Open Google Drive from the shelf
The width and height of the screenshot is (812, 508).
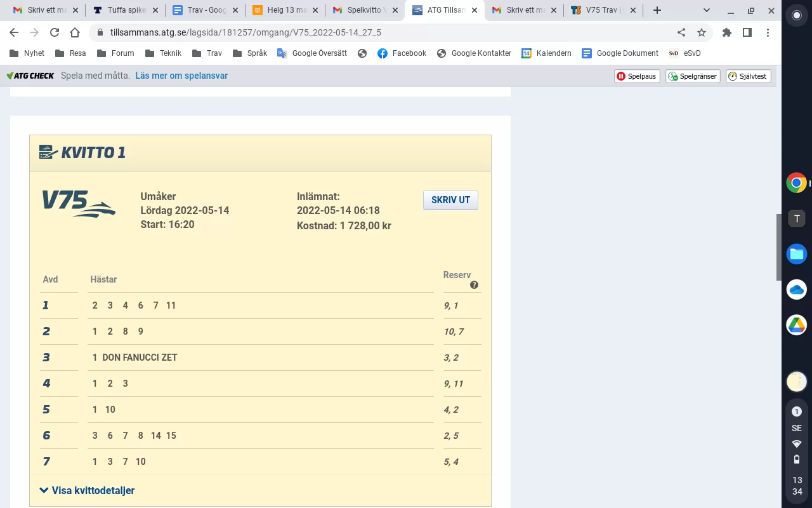tap(797, 324)
